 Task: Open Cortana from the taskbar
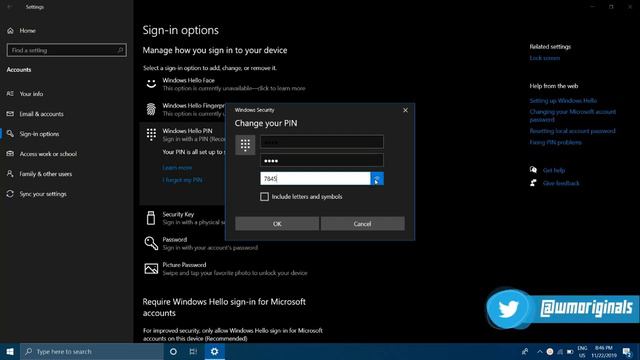point(173,351)
